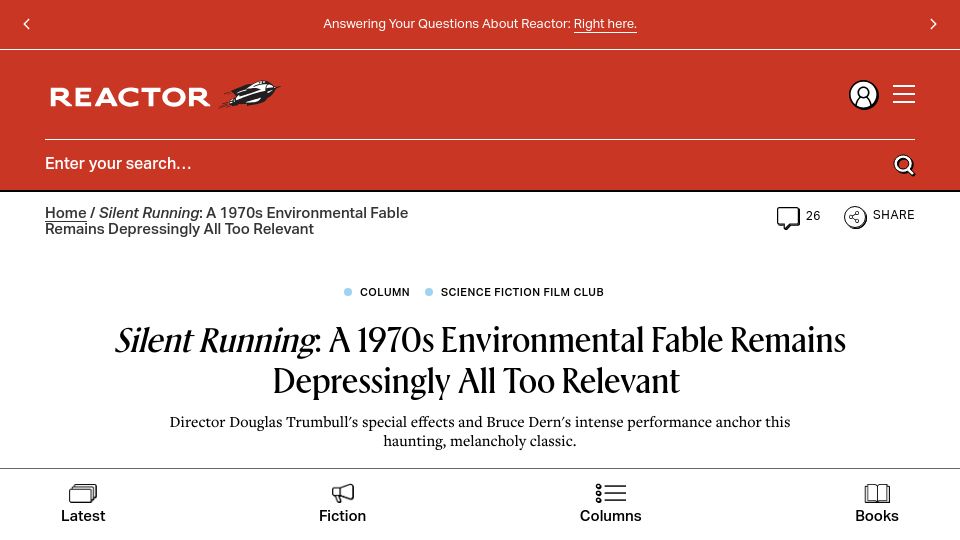Click the SHARE label
The height and width of the screenshot is (540, 960).
pos(893,215)
